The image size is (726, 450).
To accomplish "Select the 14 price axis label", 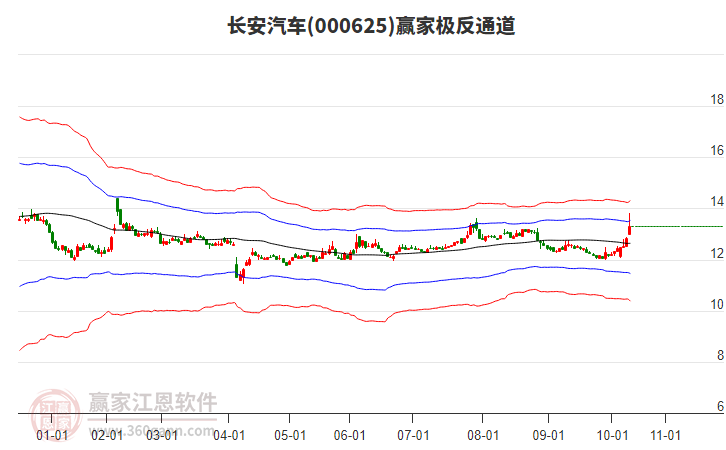I will (x=717, y=201).
